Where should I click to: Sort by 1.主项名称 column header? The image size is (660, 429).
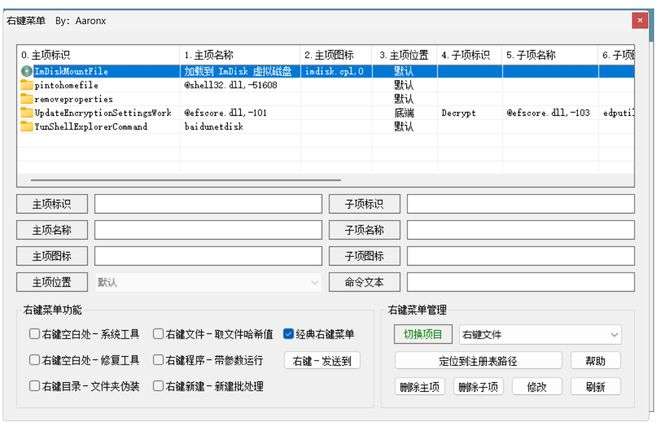click(x=240, y=55)
